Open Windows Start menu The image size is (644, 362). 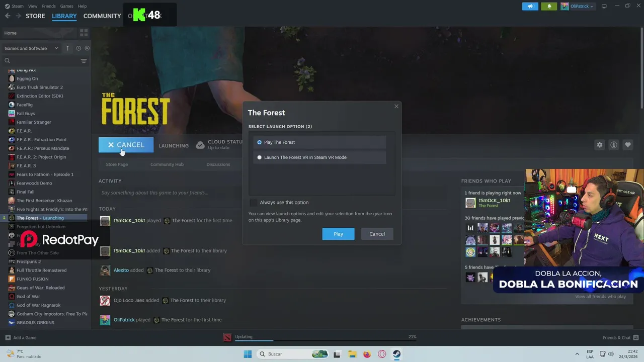pyautogui.click(x=248, y=354)
